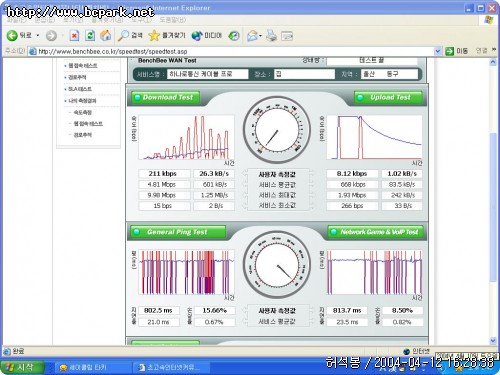Click the vertical scrollbar thumb
The height and width of the screenshot is (375, 500).
click(x=493, y=207)
